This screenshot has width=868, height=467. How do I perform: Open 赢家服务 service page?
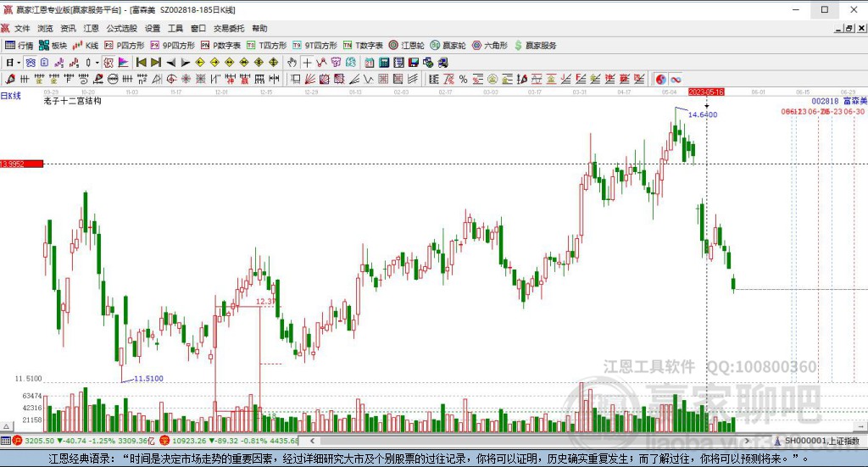(x=536, y=46)
